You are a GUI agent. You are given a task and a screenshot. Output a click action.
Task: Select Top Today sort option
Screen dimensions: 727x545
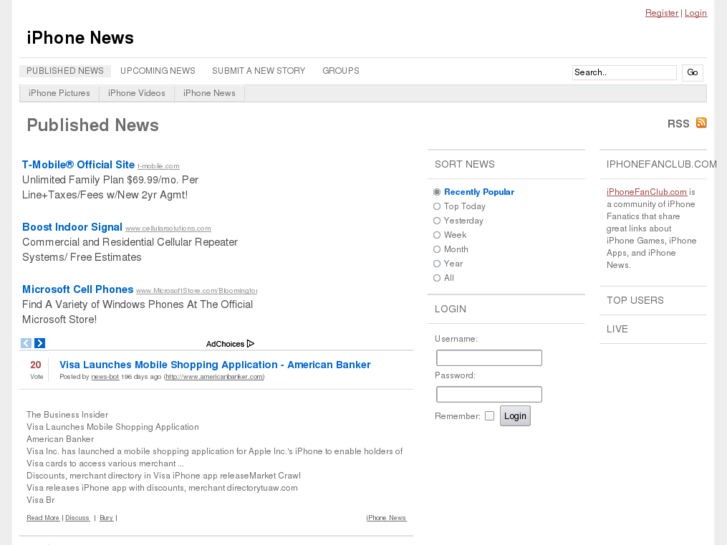click(x=437, y=206)
